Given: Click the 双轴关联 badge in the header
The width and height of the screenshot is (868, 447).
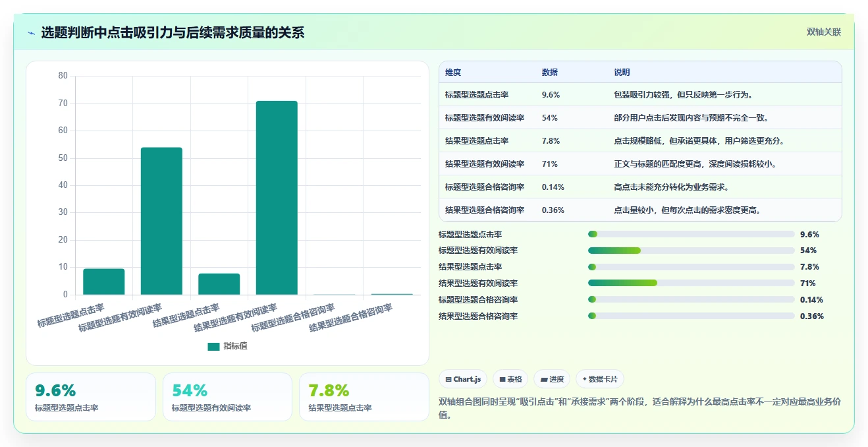Looking at the screenshot, I should (x=824, y=32).
